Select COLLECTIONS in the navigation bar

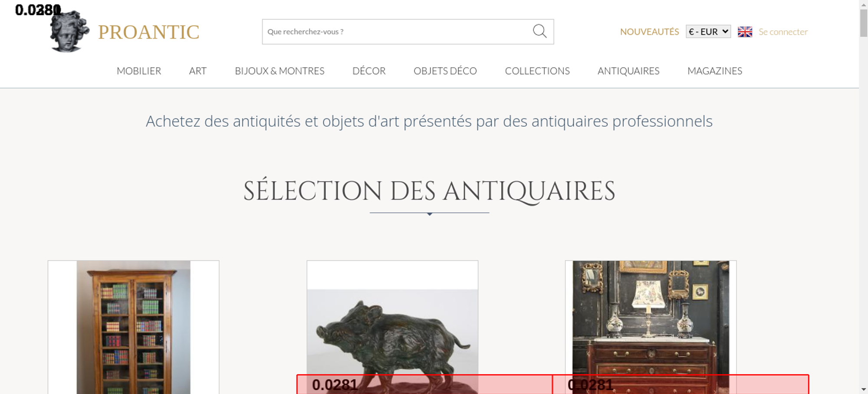tap(537, 71)
